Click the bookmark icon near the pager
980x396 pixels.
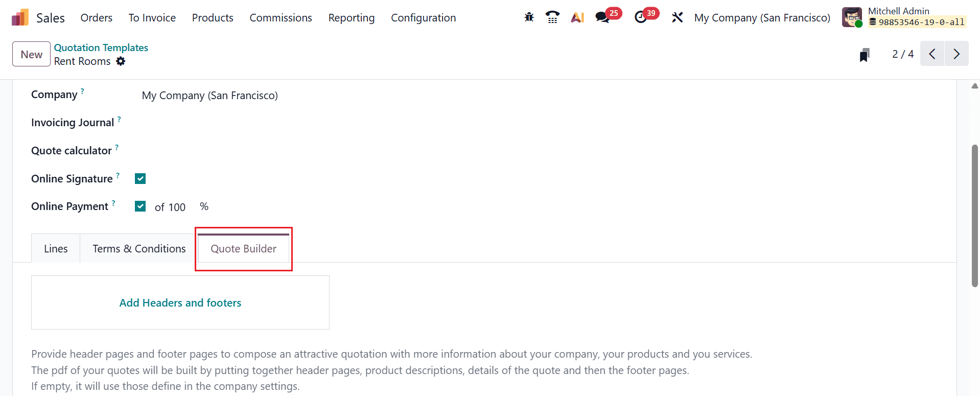864,54
